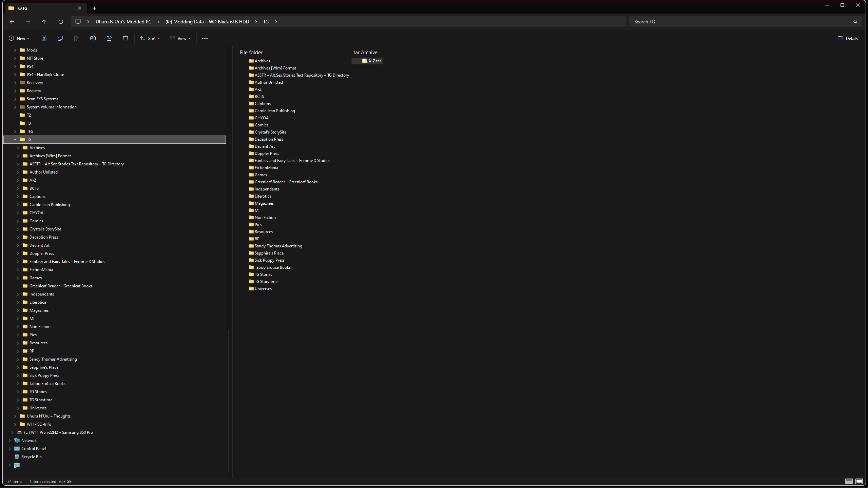Click the Delete trash icon
868x488 pixels.
126,39
